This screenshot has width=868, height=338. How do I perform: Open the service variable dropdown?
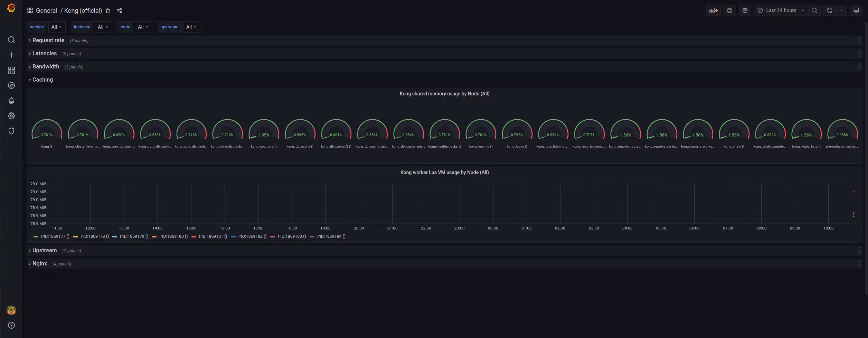(x=56, y=27)
